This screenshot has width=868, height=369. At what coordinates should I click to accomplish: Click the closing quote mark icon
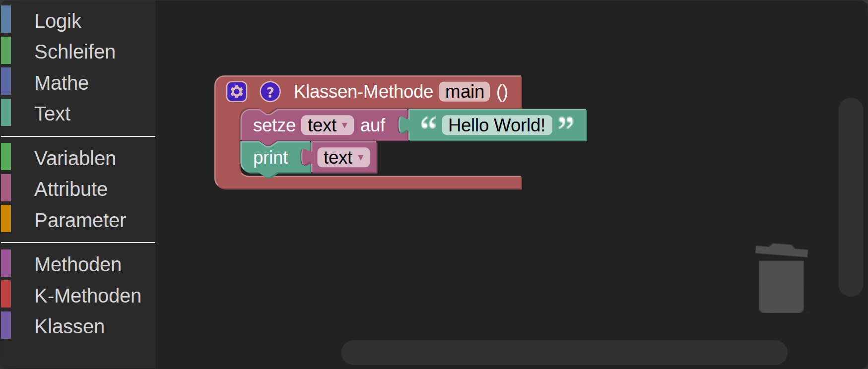[566, 123]
